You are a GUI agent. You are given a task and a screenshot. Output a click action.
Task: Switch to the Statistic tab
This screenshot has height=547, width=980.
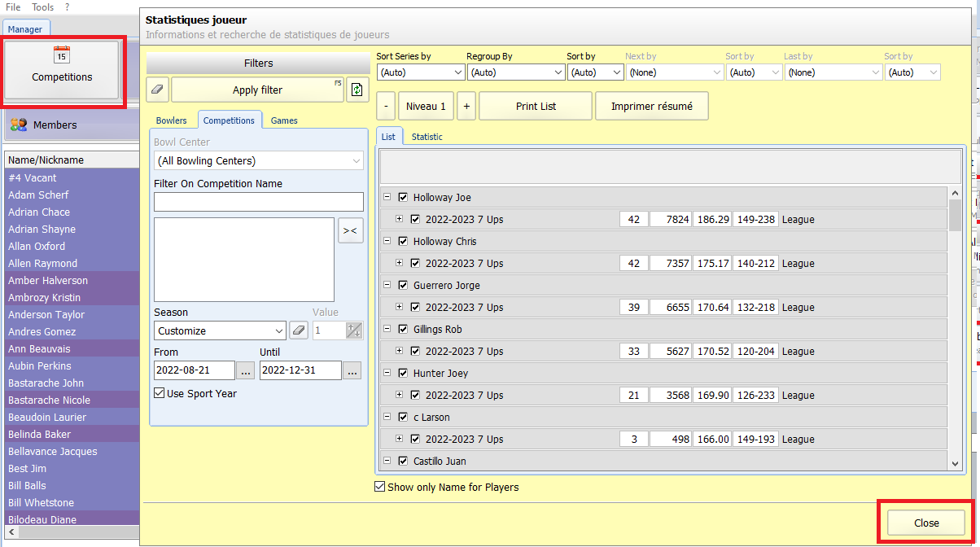tap(427, 137)
